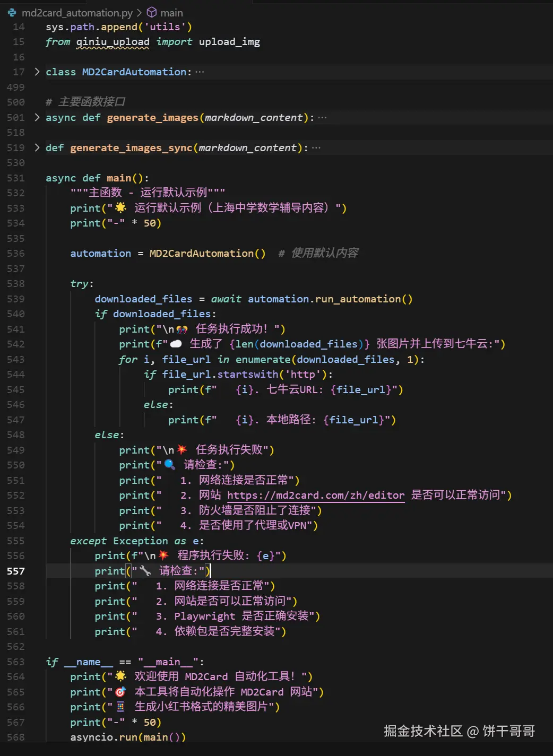Click 'async def main():' definition line
Image resolution: width=553 pixels, height=756 pixels.
(x=97, y=178)
